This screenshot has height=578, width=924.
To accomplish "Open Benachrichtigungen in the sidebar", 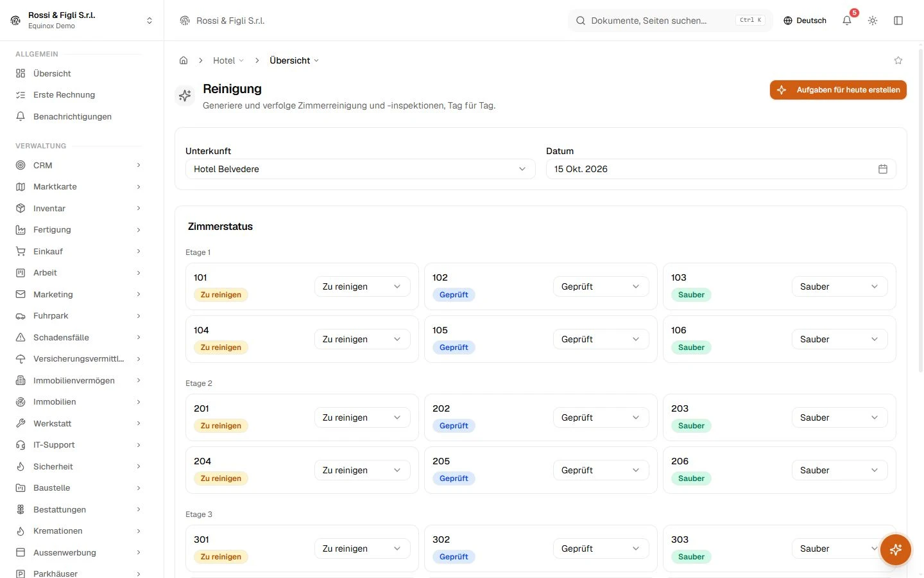I will pyautogui.click(x=78, y=116).
